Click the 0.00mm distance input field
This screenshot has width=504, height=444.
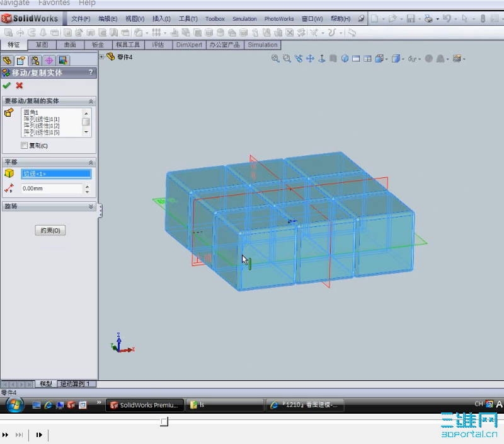[x=52, y=189]
